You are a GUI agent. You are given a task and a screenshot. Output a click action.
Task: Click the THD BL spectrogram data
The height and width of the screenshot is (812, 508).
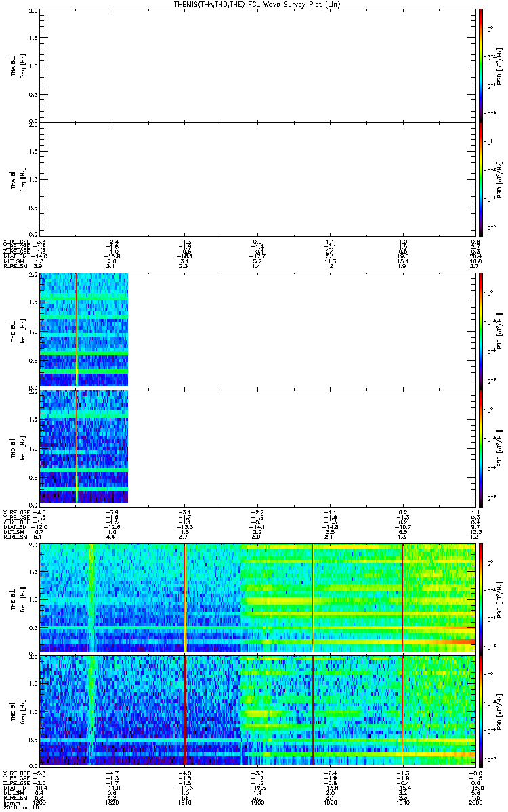pos(84,330)
